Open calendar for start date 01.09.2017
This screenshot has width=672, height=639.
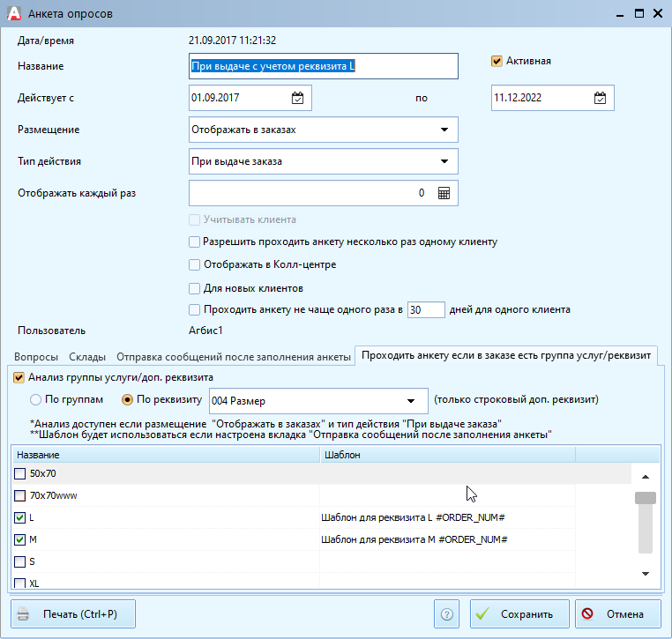tap(297, 98)
